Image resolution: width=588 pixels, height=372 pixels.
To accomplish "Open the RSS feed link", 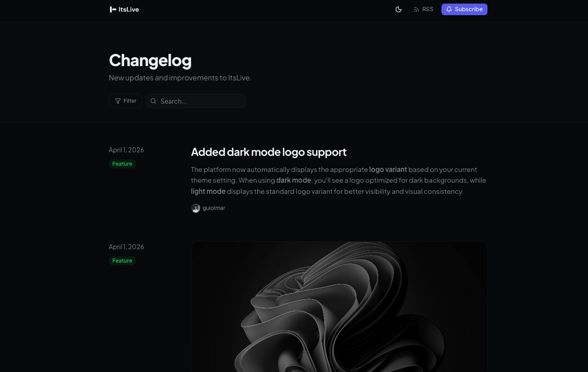I will click(x=423, y=9).
